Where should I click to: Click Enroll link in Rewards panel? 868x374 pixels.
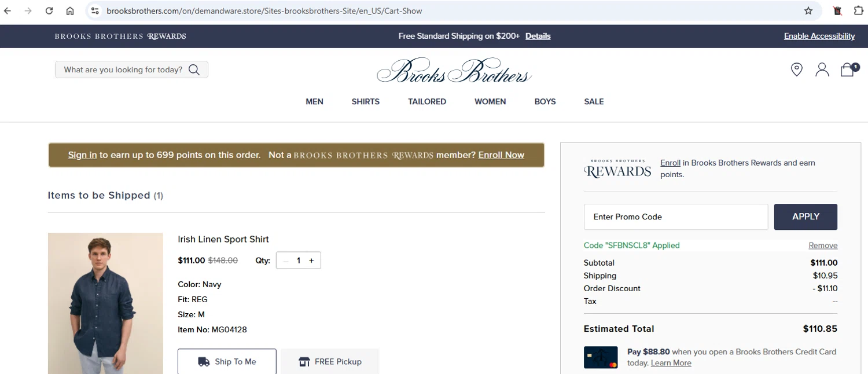[670, 163]
